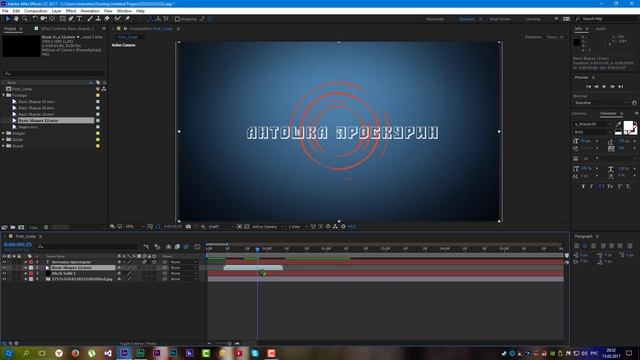The image size is (640, 360).
Task: Select the Hand tool
Action: click(16, 19)
